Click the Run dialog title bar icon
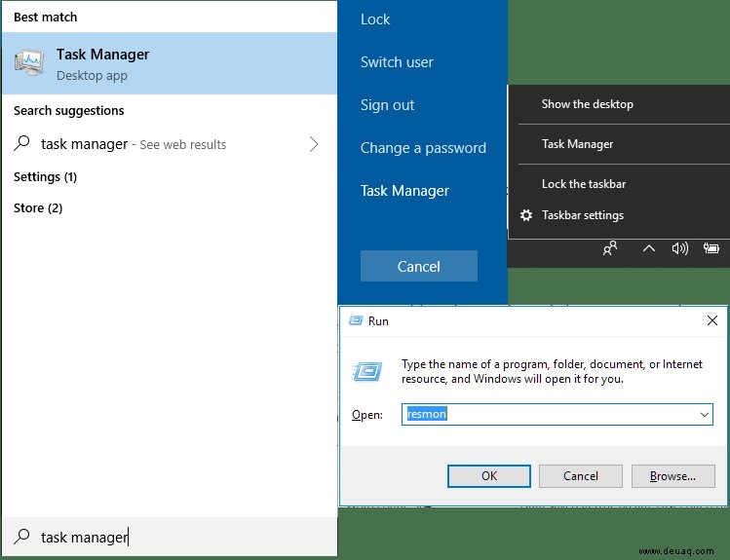The width and height of the screenshot is (730, 560). 356,320
